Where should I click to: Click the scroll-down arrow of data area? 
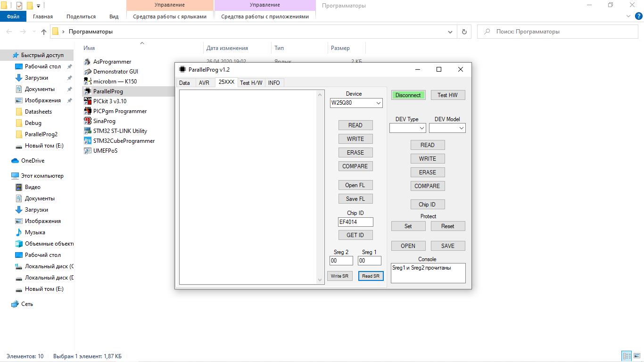click(320, 280)
